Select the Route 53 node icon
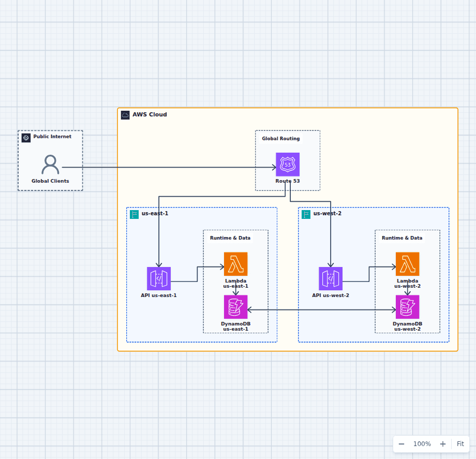Screen dimensions: 476x459 click(288, 164)
